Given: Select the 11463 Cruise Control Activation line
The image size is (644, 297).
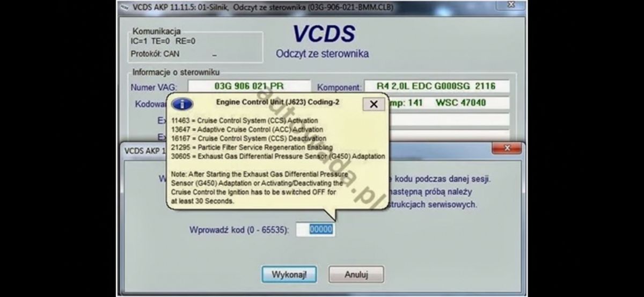Looking at the screenshot, I should tap(244, 121).
